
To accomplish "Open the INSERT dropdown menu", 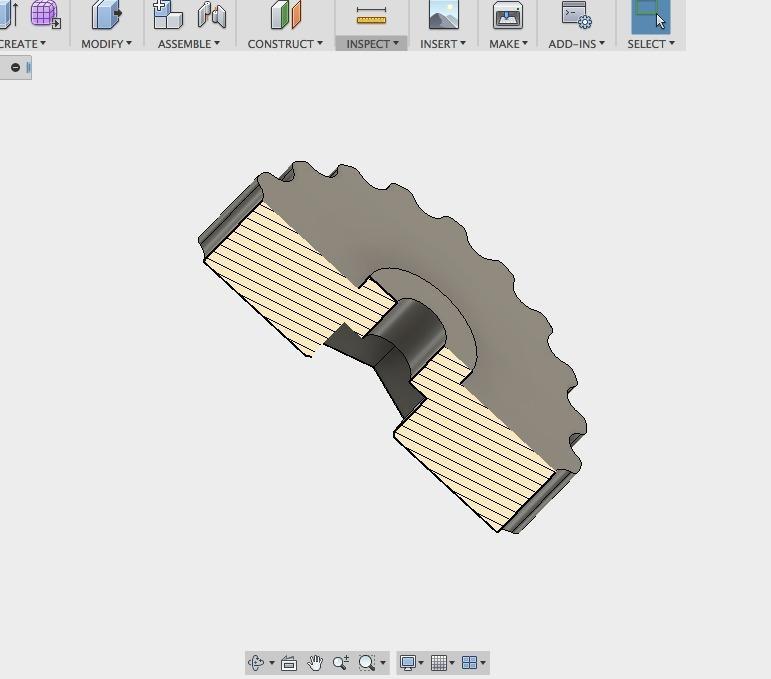I will (443, 44).
